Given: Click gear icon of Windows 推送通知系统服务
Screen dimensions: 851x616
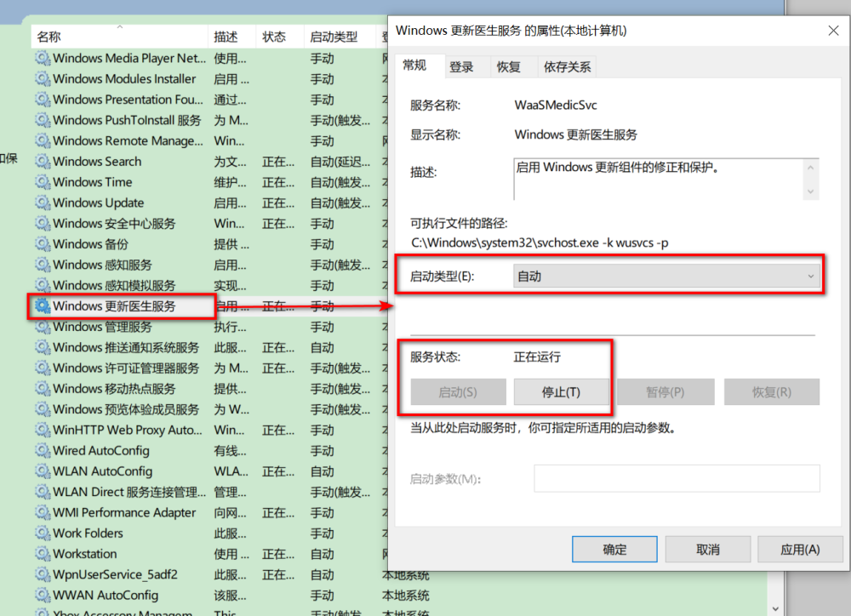Looking at the screenshot, I should click(x=43, y=347).
